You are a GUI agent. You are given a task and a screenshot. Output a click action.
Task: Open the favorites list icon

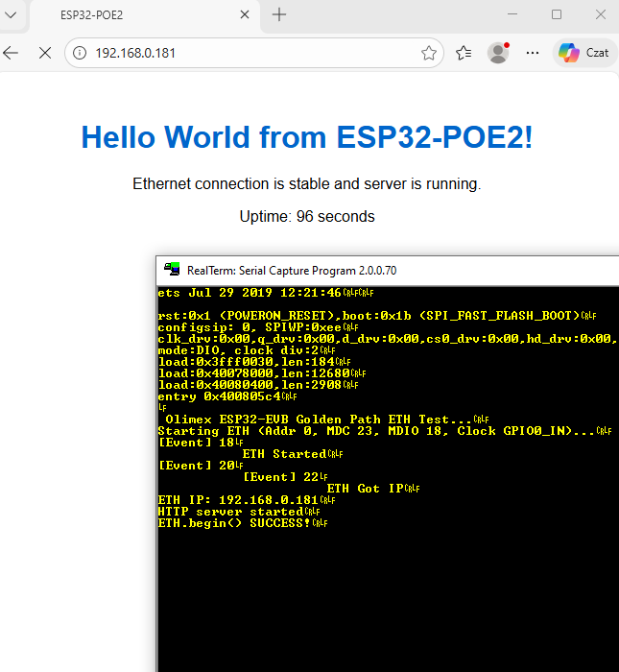(464, 53)
